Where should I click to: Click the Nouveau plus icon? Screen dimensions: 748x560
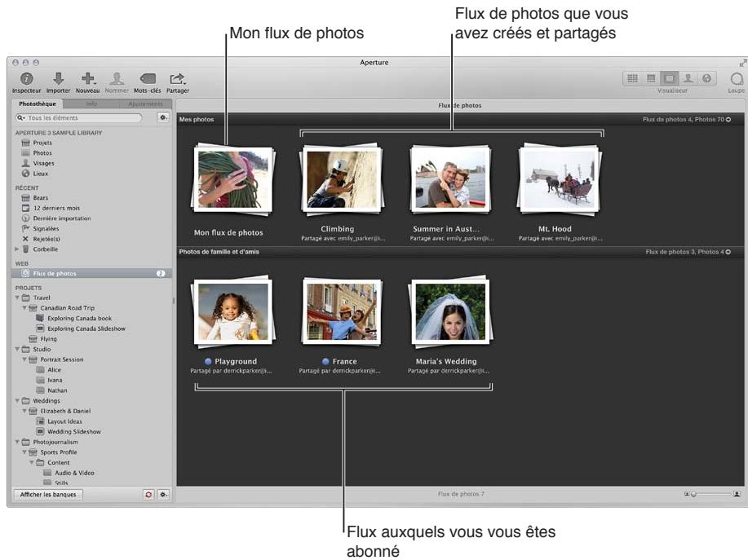[88, 78]
